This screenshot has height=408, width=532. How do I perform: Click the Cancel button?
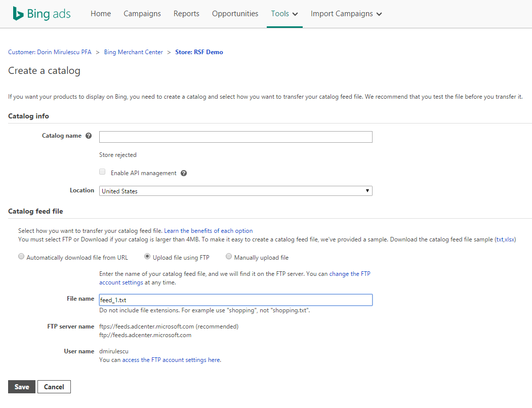[x=54, y=387]
